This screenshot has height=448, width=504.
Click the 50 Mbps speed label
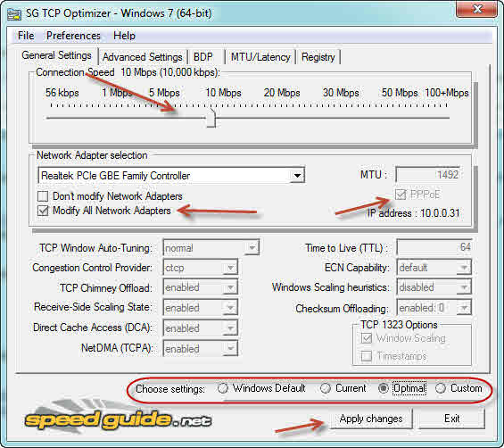point(400,93)
